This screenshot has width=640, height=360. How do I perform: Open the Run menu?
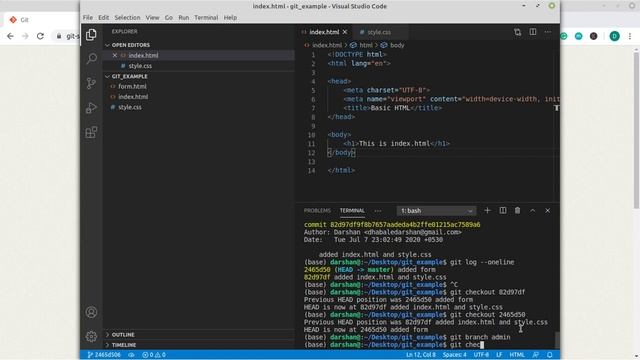pos(184,18)
